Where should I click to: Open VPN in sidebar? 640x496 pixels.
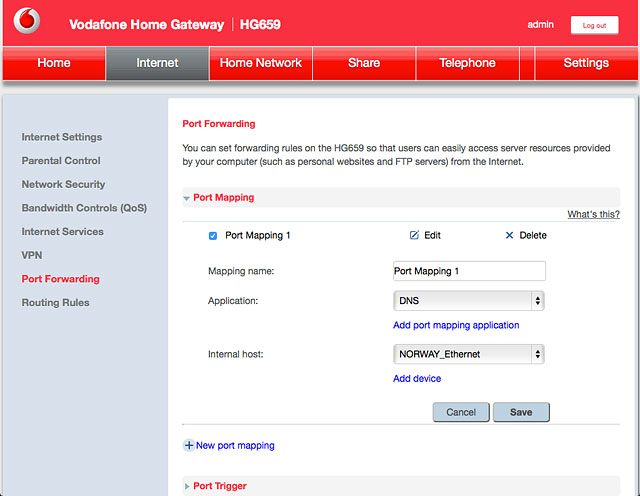pos(31,256)
